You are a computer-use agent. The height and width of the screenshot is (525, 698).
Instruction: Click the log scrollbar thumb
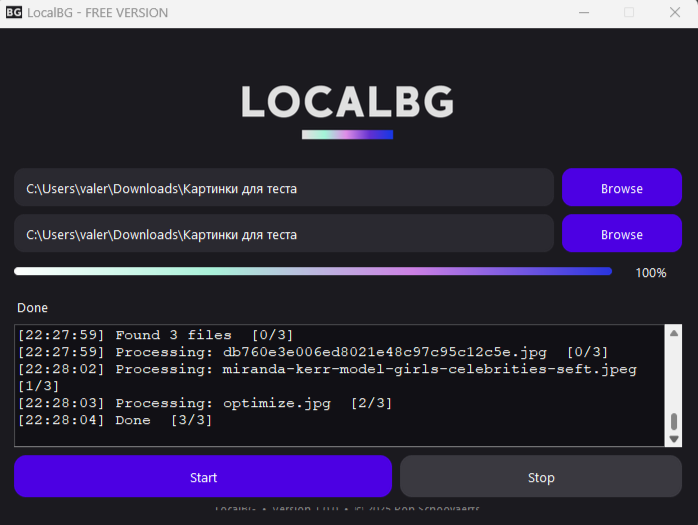[674, 421]
